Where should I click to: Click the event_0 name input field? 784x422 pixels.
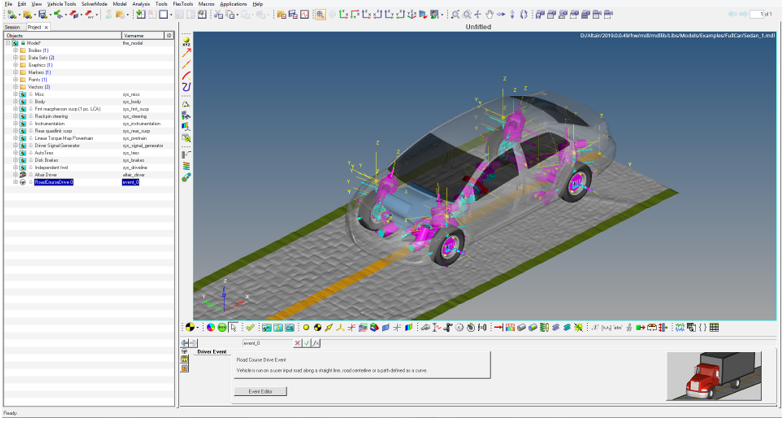point(267,343)
